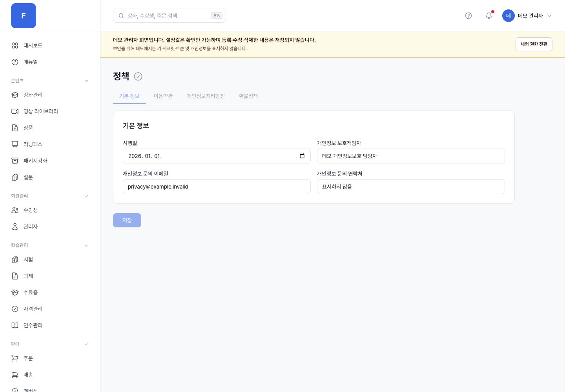Select the 기본 정보 tab

(129, 96)
